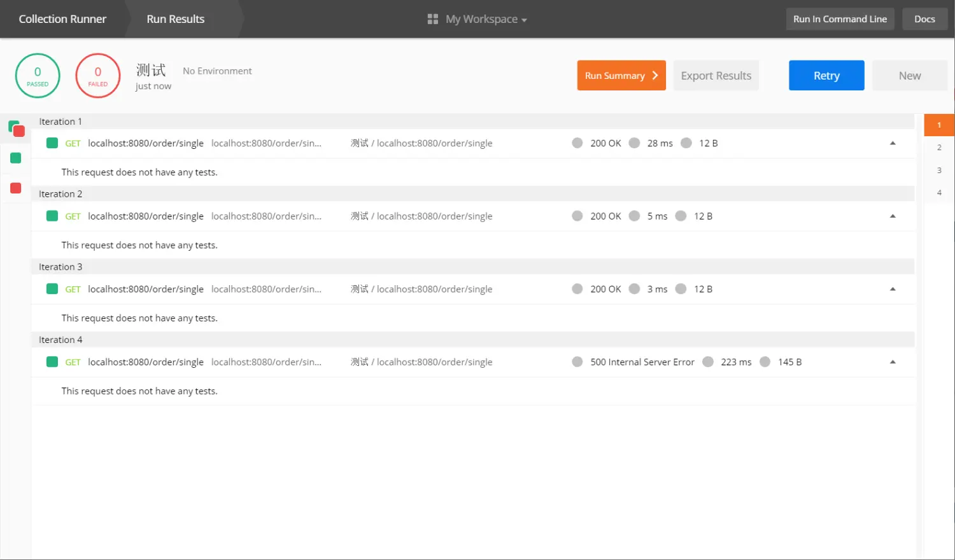The image size is (955, 560).
Task: Jump to iteration 3 in right index
Action: [x=939, y=171]
